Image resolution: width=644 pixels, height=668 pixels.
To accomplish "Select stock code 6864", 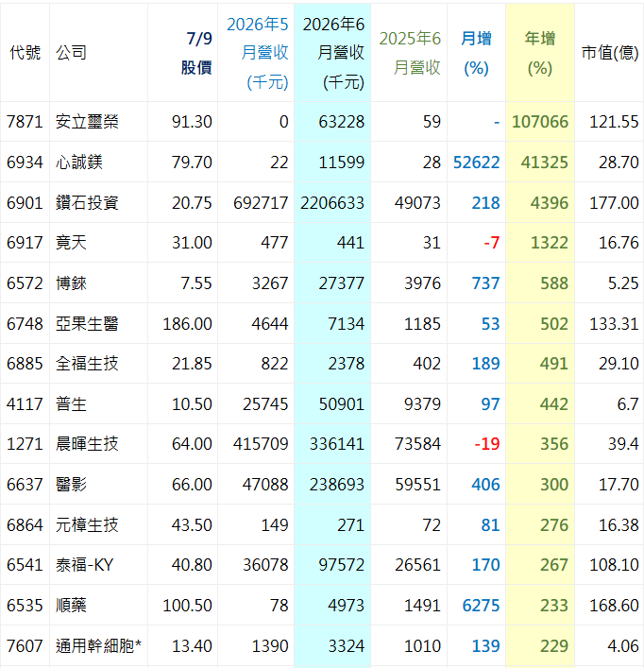I will point(25,525).
